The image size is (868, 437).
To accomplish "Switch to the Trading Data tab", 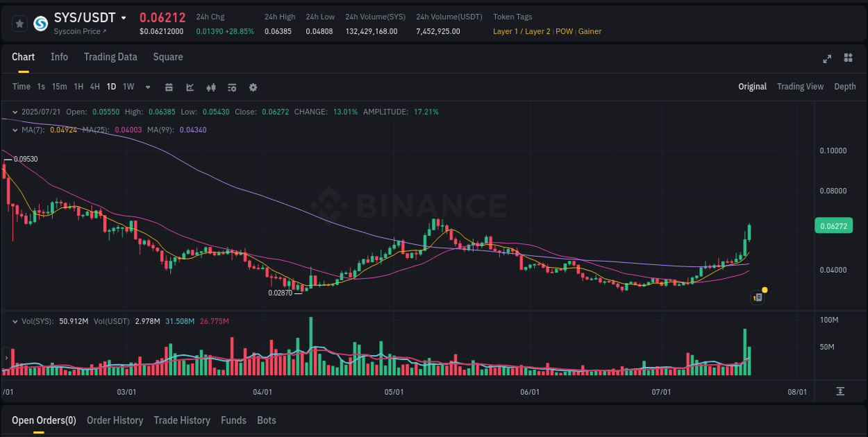I will (x=110, y=57).
